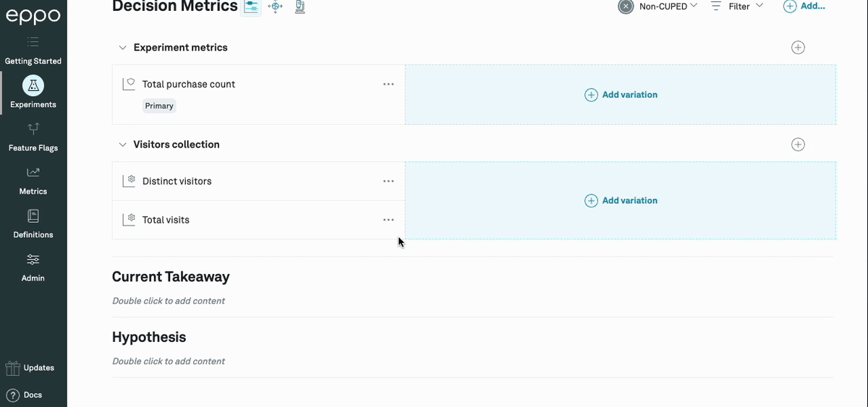Select the confidence intervals view icon
The height and width of the screenshot is (407, 868).
(251, 7)
